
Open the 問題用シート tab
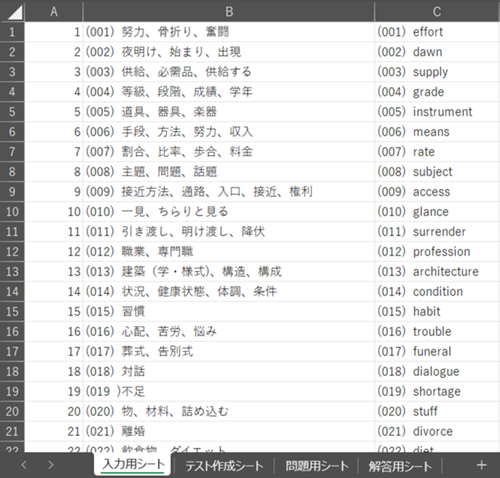click(317, 466)
